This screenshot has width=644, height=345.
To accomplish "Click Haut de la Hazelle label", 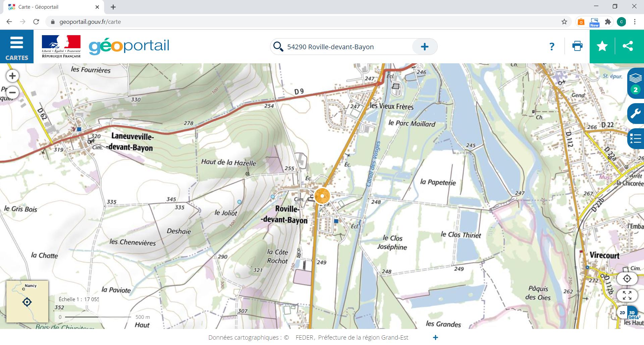I will (x=229, y=162).
